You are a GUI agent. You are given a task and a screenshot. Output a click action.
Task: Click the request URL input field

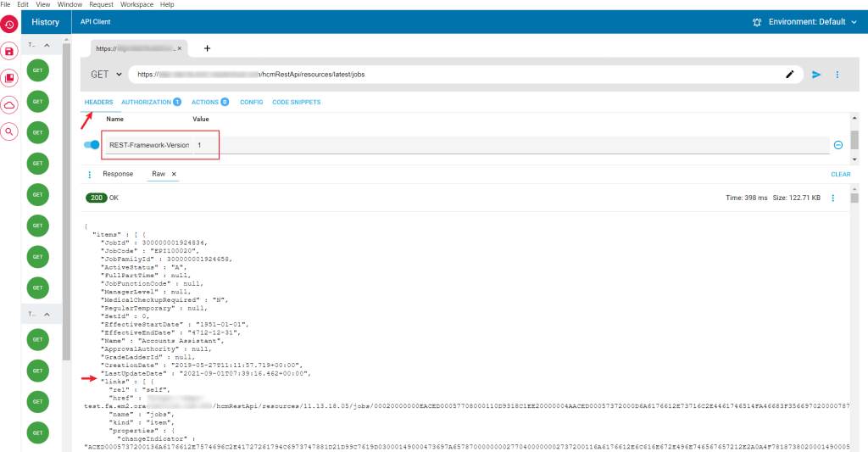click(x=458, y=75)
